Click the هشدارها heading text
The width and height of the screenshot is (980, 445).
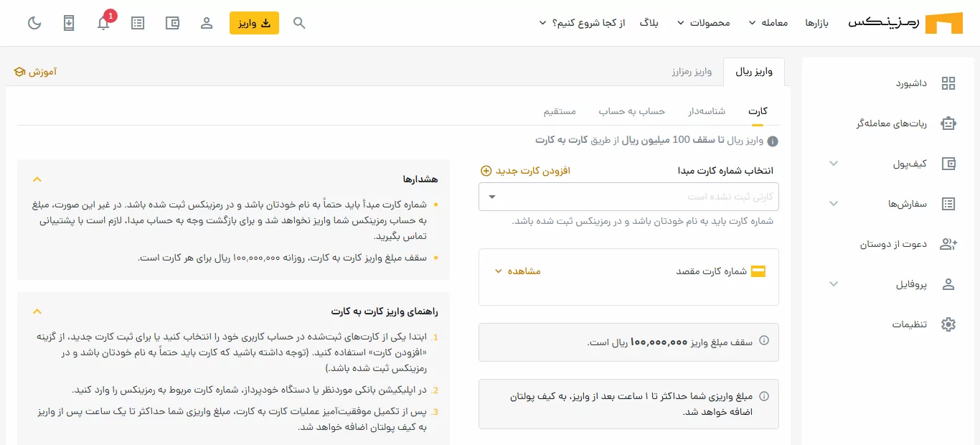pyautogui.click(x=420, y=179)
